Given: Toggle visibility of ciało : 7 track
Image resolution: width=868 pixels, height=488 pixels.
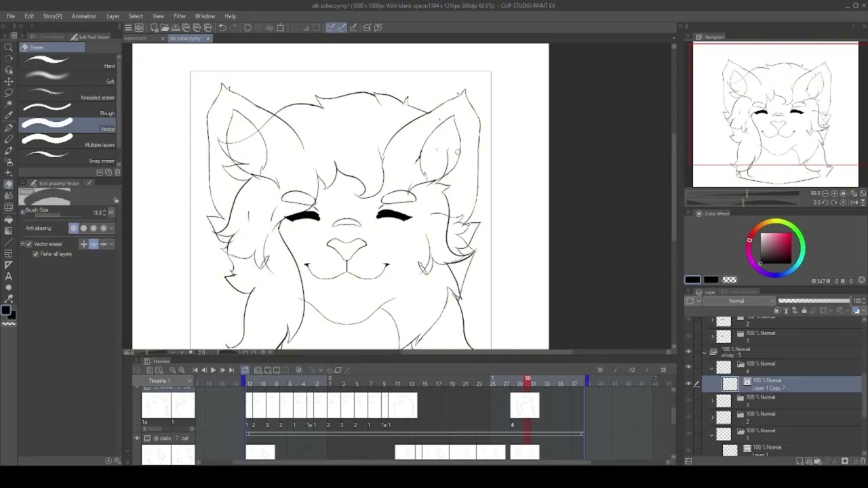Looking at the screenshot, I should (x=137, y=439).
